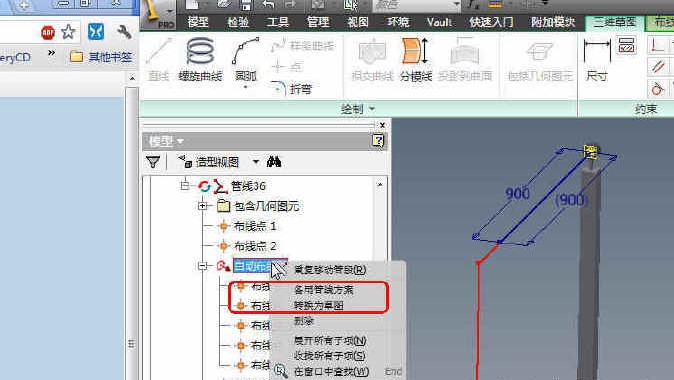Viewport: 674px width, 380px height.
Task: Select the Line (直线) tool
Action: 159,59
